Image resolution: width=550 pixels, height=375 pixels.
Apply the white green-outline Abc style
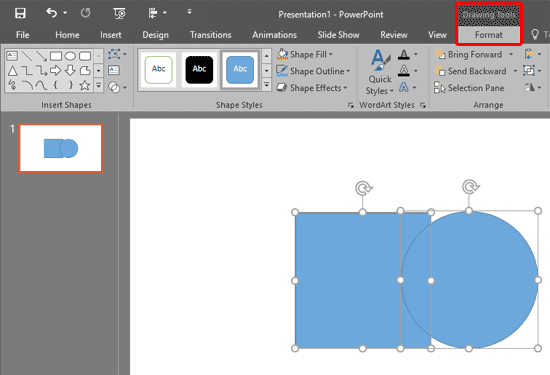coord(159,69)
